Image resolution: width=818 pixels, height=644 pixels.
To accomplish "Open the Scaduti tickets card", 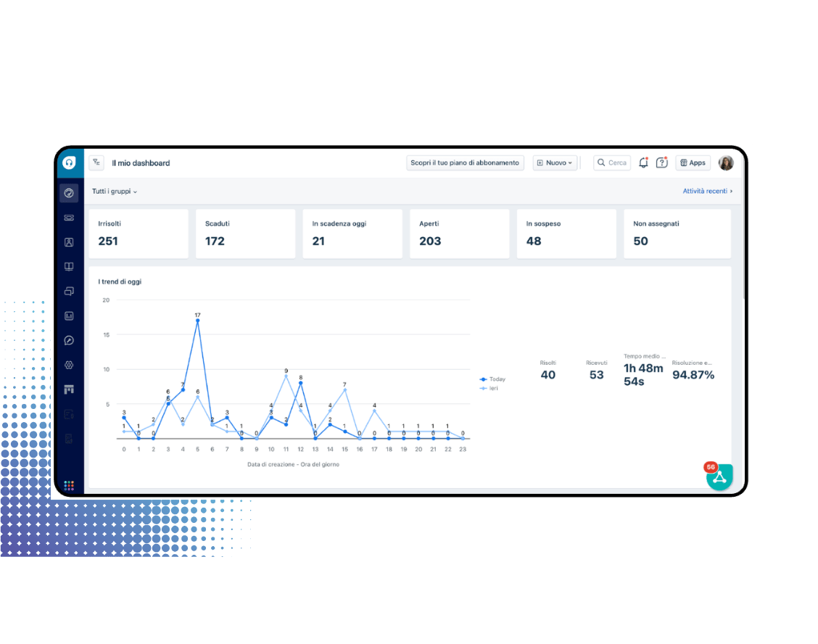I will pyautogui.click(x=245, y=234).
